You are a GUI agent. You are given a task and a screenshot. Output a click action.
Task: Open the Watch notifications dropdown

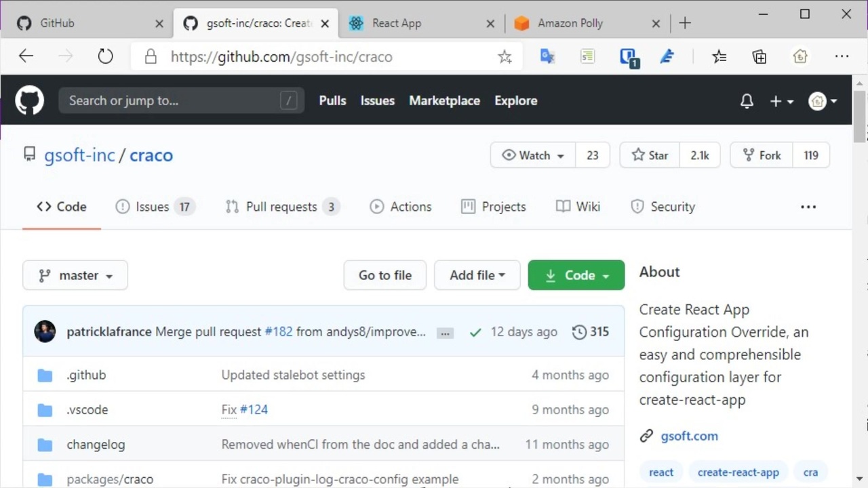click(533, 155)
